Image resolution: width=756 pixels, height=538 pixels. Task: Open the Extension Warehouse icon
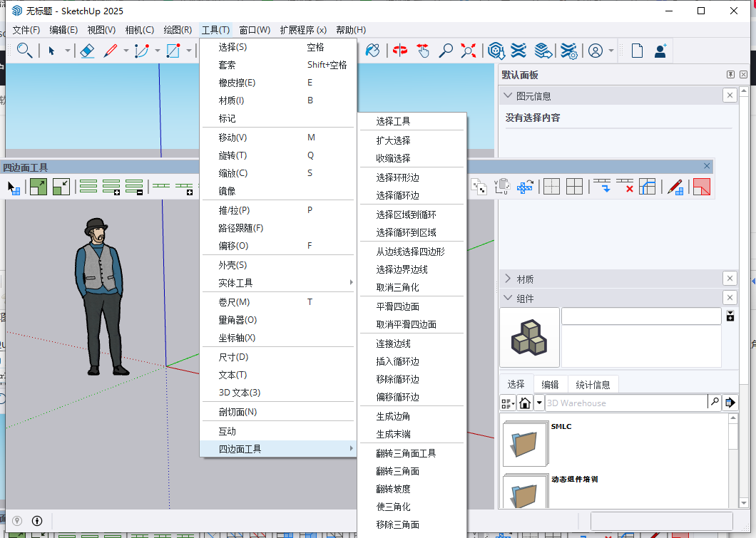[x=519, y=50]
